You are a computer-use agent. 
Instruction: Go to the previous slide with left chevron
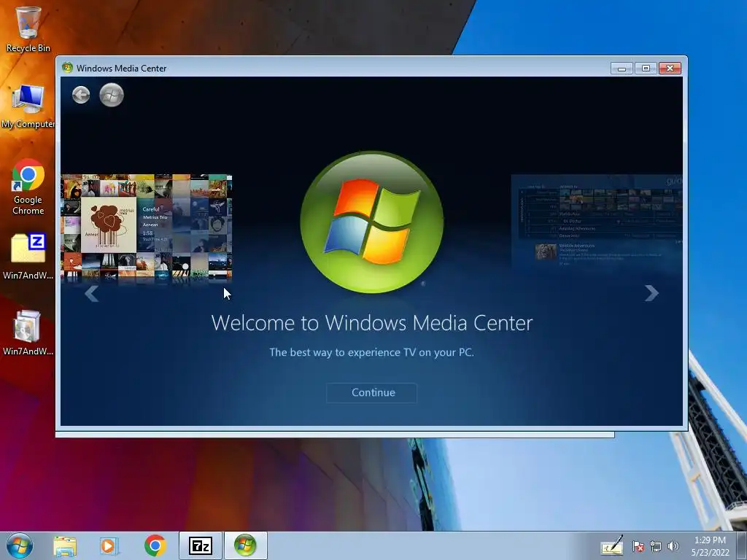point(91,294)
